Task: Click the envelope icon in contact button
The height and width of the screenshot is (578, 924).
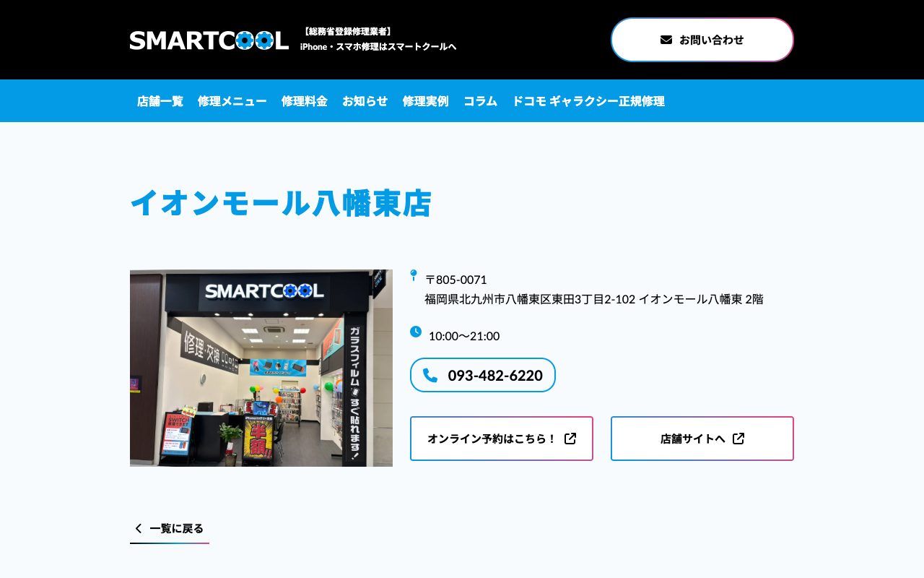Action: click(666, 40)
